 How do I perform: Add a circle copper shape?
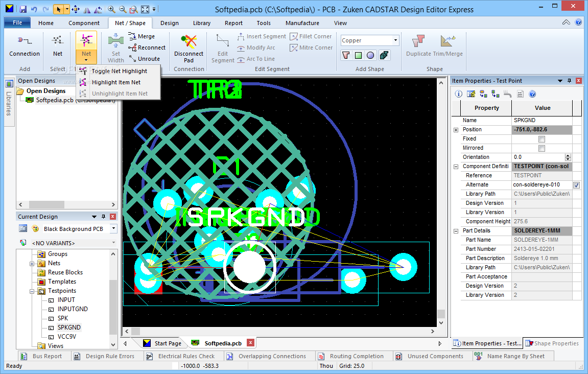click(370, 56)
